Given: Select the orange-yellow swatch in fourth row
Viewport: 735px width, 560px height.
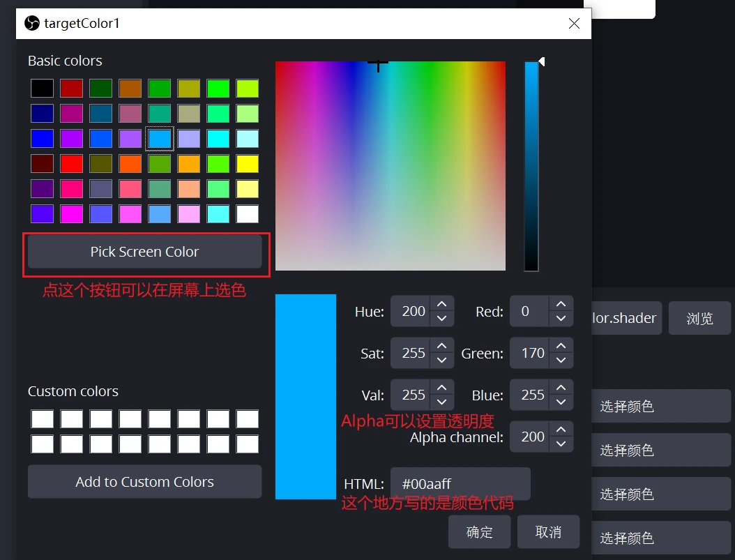Looking at the screenshot, I should tap(189, 164).
